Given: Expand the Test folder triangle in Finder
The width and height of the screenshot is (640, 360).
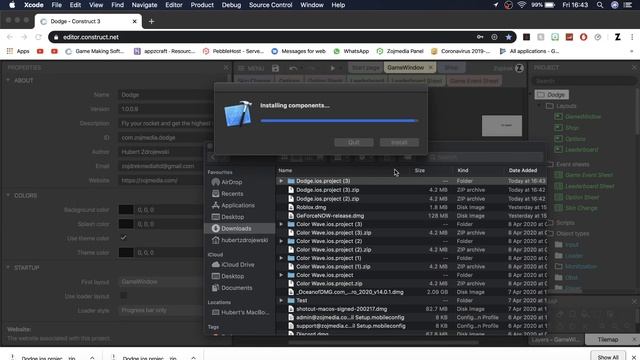Looking at the screenshot, I should (x=281, y=300).
